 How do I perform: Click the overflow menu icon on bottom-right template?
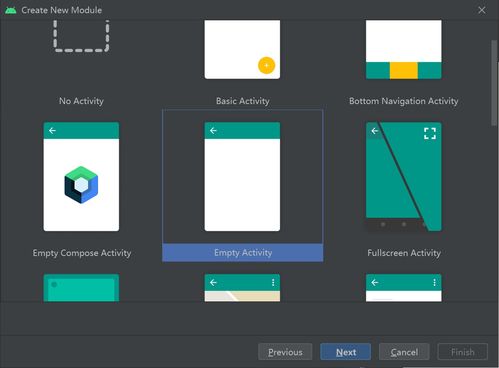pyautogui.click(x=434, y=283)
